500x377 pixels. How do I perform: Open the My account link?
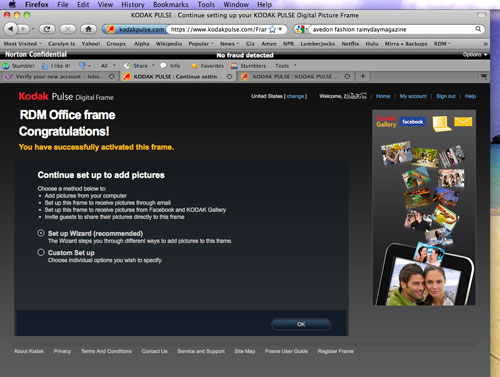pyautogui.click(x=413, y=96)
